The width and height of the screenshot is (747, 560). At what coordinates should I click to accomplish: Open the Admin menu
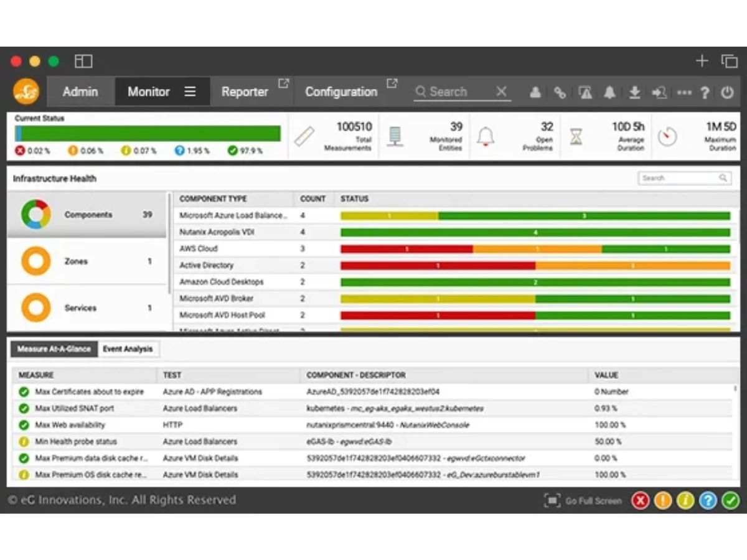click(80, 91)
